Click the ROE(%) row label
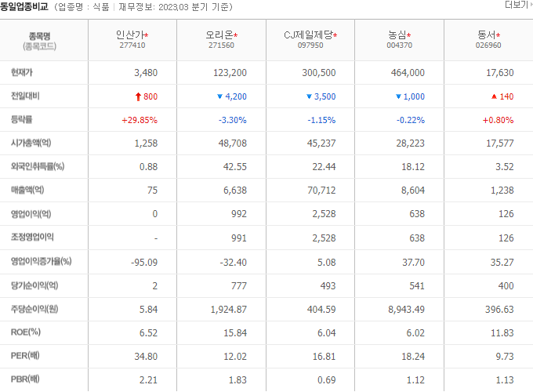Viewport: 533px width, 392px height. click(x=26, y=332)
